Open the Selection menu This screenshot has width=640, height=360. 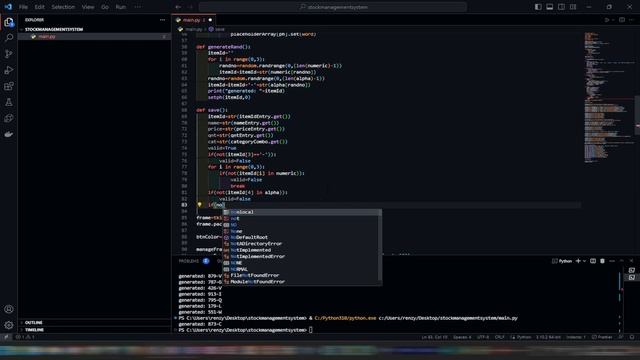tap(63, 7)
